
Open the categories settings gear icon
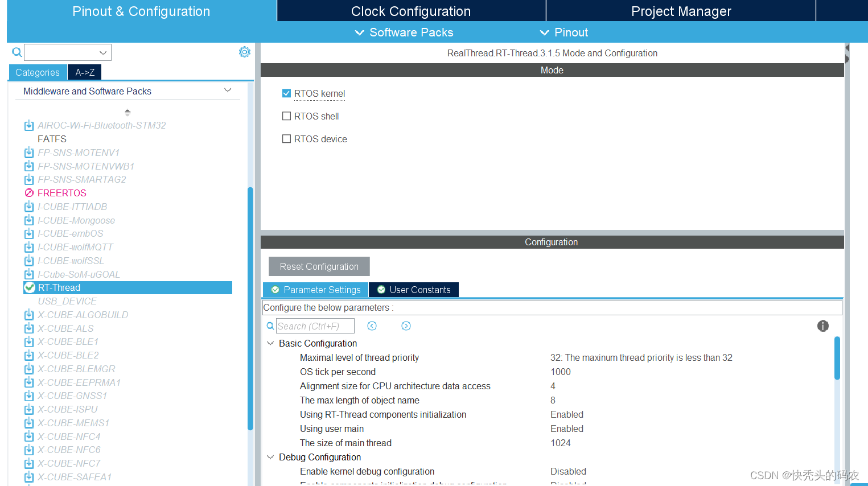[x=245, y=52]
